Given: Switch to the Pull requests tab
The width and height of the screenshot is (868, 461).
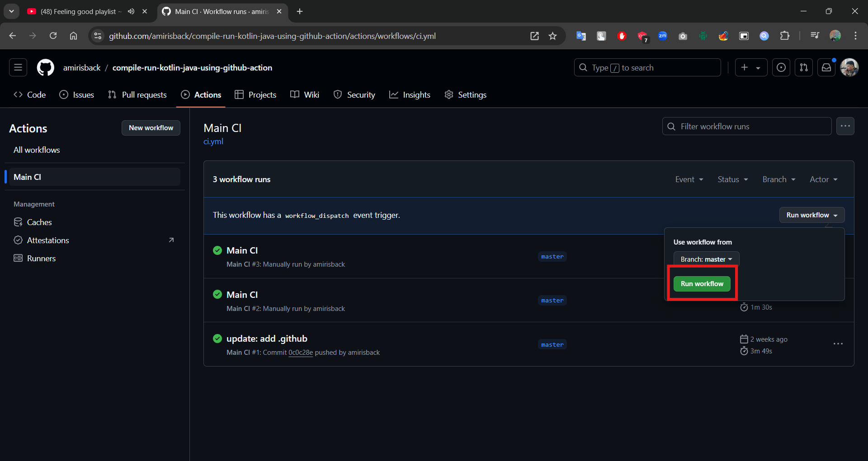Looking at the screenshot, I should pyautogui.click(x=137, y=95).
